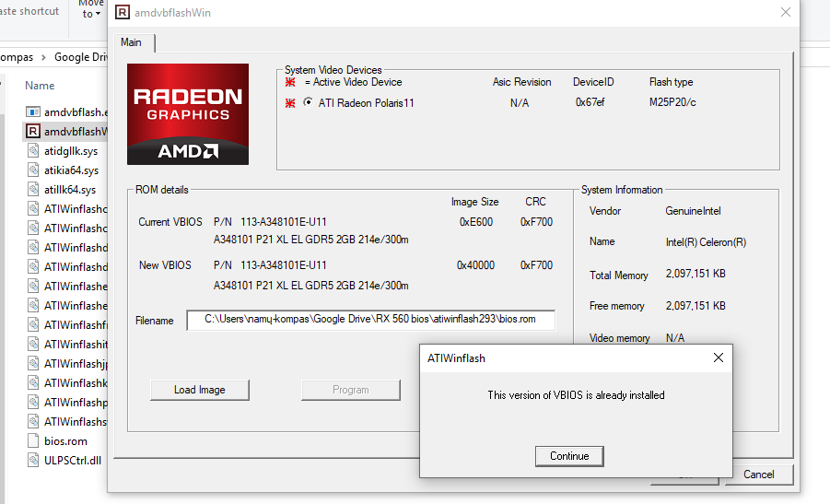The image size is (830, 504).
Task: Click the Asic Revision column heading
Action: click(522, 82)
